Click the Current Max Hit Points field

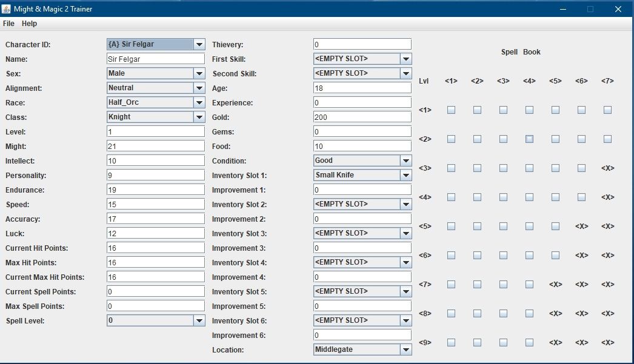coord(156,277)
